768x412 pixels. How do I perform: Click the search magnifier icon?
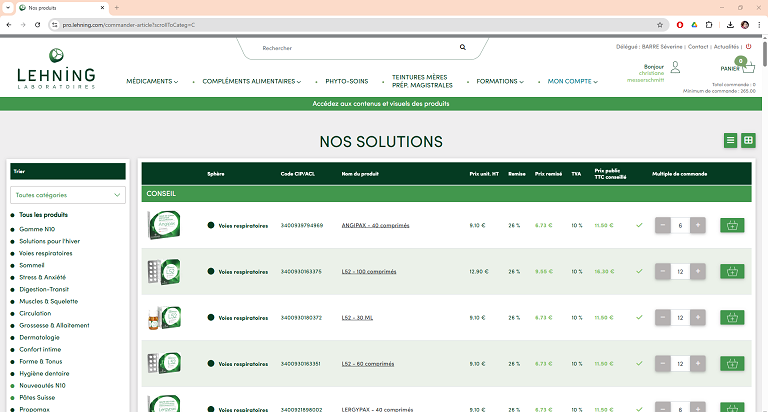(463, 47)
